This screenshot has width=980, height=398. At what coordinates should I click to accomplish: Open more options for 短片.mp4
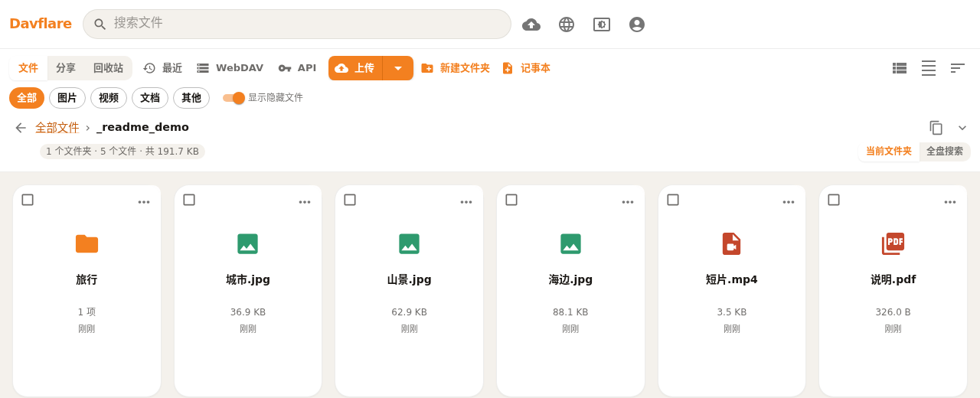(x=789, y=202)
